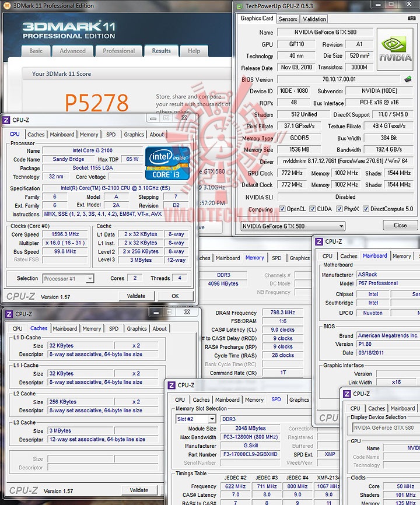Click the GPU-Z BIOS Version field 70.10.17.00.01
This screenshot has height=505, width=420.
tap(339, 79)
